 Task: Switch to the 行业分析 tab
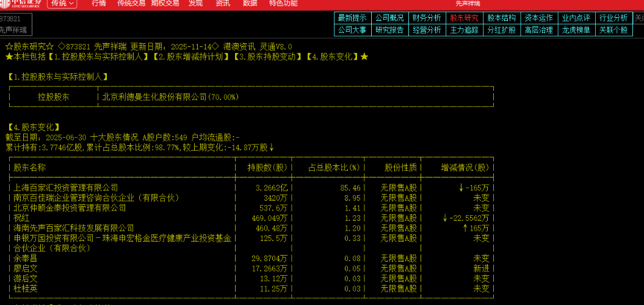click(613, 18)
